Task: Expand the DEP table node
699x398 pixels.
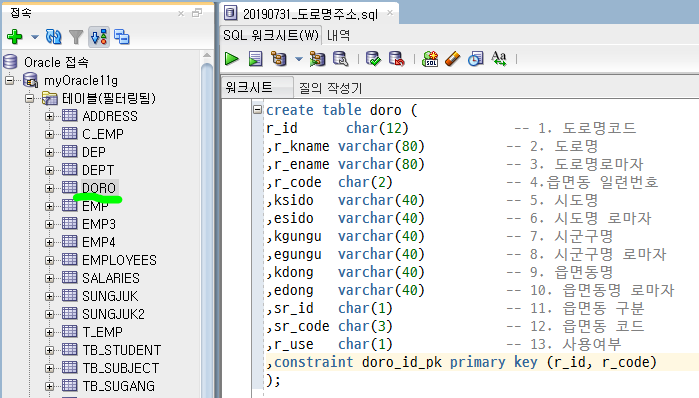Action: (49, 152)
